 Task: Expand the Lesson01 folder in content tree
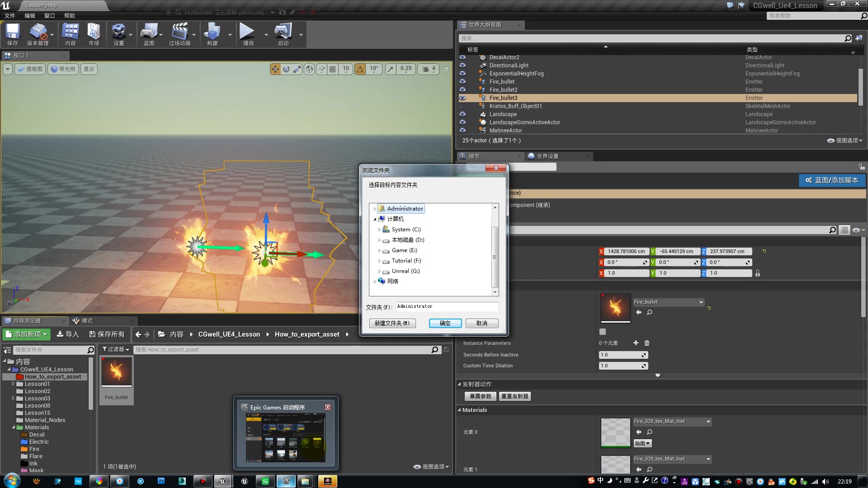coord(14,384)
